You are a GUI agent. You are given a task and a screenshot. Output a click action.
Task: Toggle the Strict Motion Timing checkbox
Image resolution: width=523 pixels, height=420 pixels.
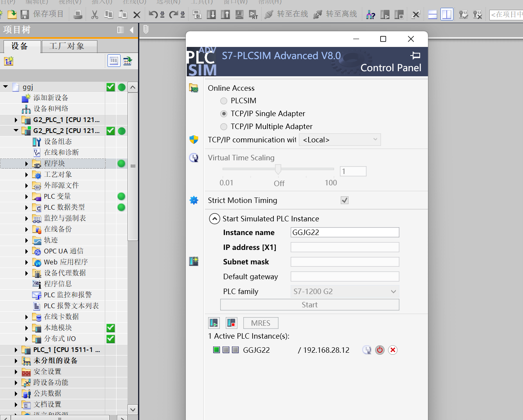(x=345, y=200)
